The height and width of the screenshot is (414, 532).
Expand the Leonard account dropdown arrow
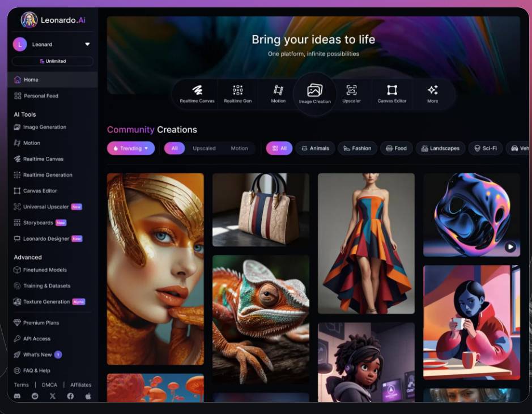tap(87, 44)
